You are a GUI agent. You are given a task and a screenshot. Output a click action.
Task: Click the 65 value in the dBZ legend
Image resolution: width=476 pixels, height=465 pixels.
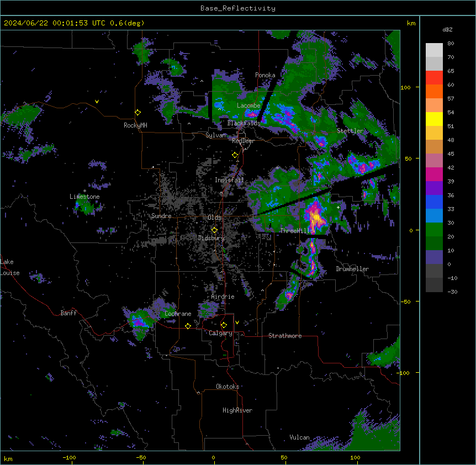[451, 71]
